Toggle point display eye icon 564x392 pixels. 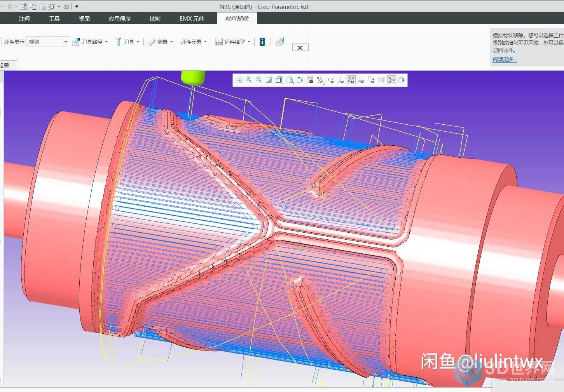(351, 80)
